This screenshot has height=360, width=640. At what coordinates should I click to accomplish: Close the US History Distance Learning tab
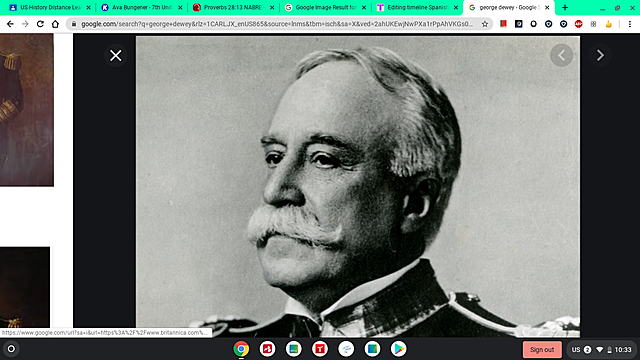(x=88, y=7)
